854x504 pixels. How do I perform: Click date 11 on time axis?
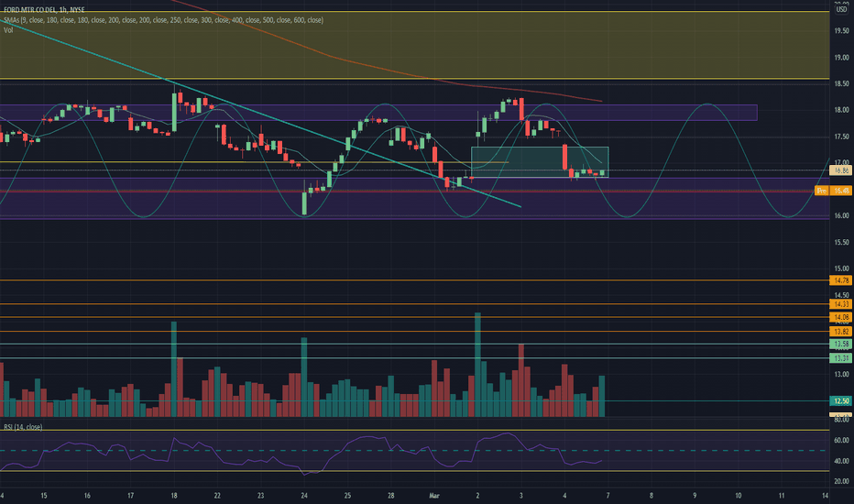pos(782,496)
